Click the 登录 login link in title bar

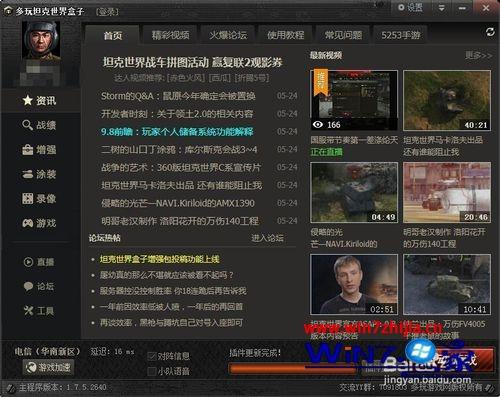107,12
